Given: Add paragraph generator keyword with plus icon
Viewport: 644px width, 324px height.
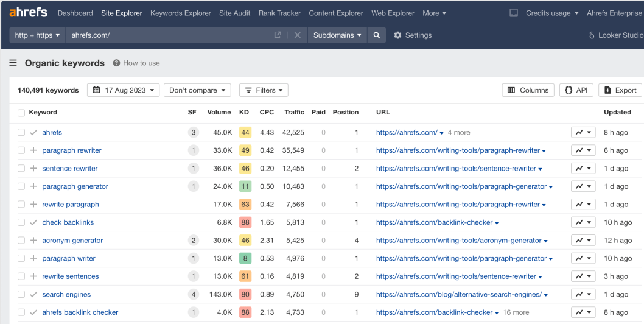Looking at the screenshot, I should pos(33,186).
